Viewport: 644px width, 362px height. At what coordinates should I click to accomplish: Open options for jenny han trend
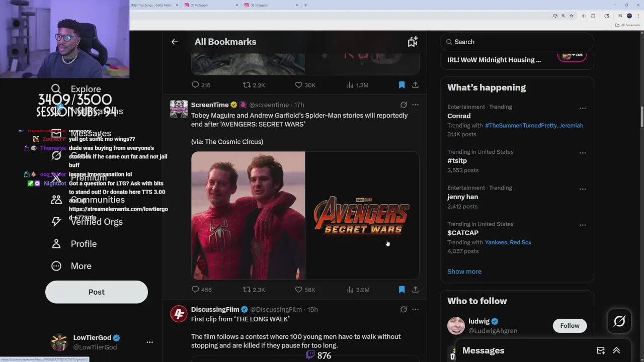583,189
